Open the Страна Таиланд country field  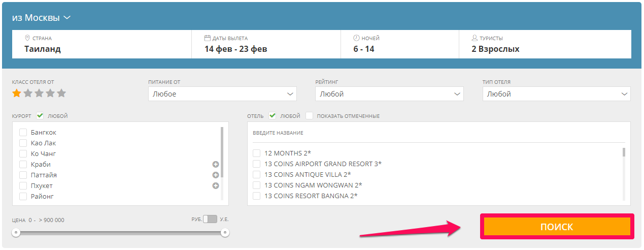[x=101, y=44]
